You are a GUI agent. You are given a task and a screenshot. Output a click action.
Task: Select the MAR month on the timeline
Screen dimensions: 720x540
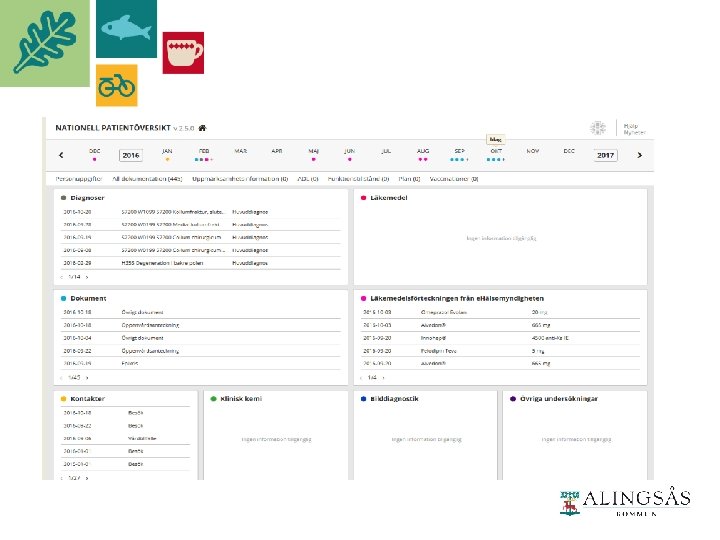(240, 151)
